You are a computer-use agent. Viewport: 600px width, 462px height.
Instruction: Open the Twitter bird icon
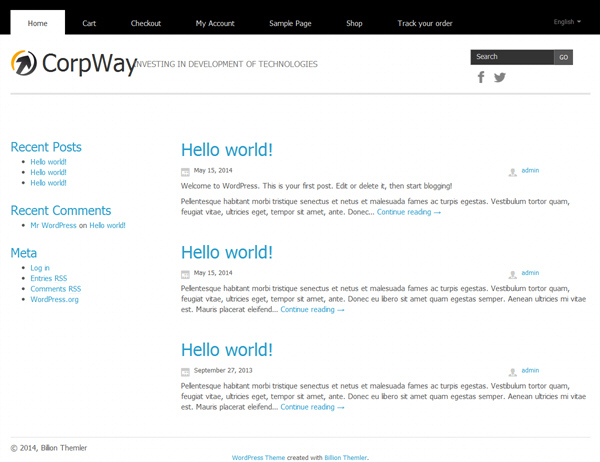(499, 77)
